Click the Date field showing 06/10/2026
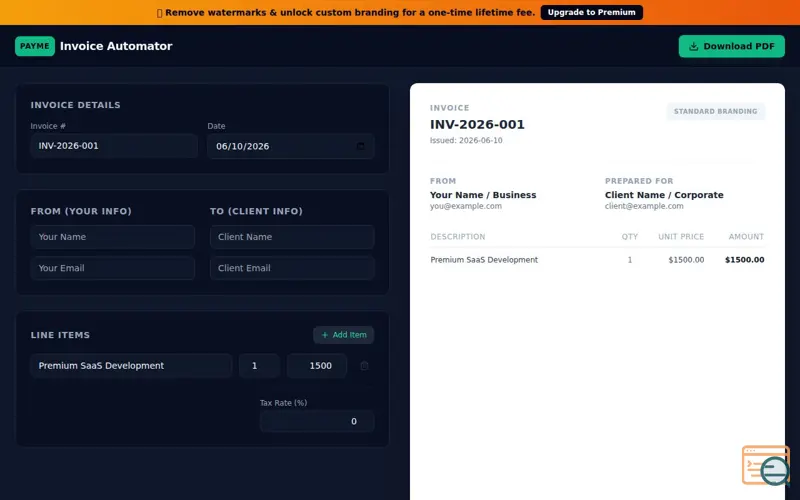This screenshot has height=500, width=800. click(x=291, y=146)
